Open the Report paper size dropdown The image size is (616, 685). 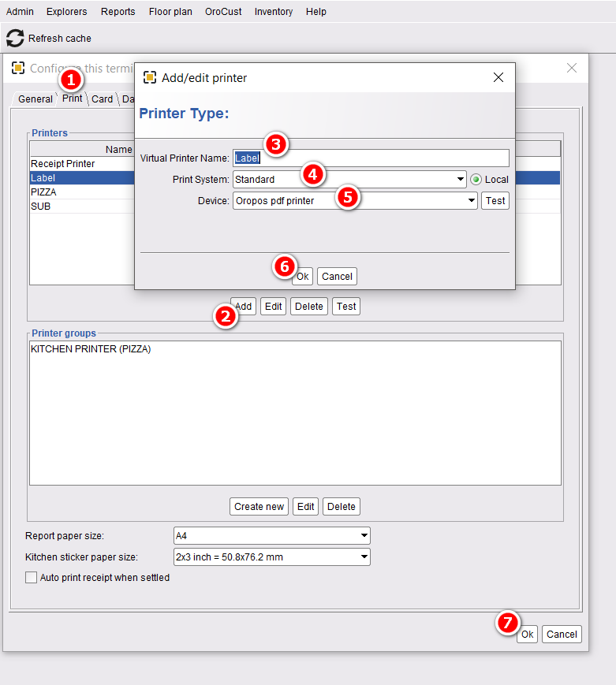(x=271, y=535)
